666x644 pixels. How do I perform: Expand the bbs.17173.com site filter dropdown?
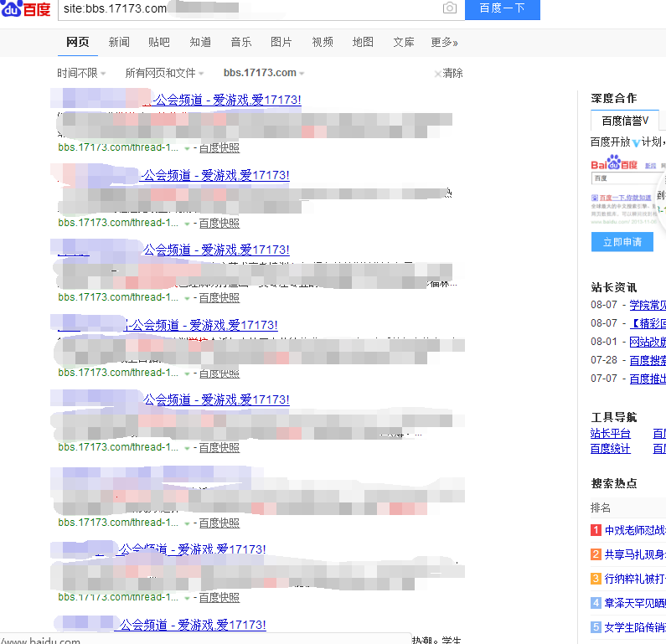264,73
